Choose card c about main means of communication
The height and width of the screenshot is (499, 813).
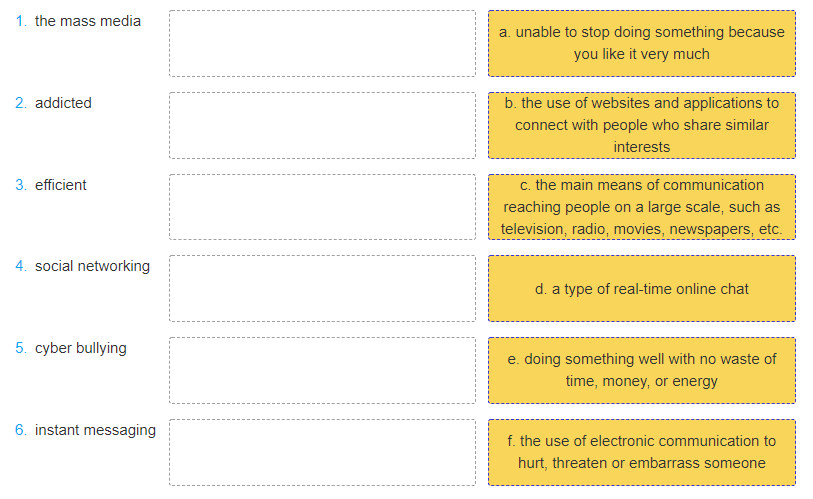point(641,207)
